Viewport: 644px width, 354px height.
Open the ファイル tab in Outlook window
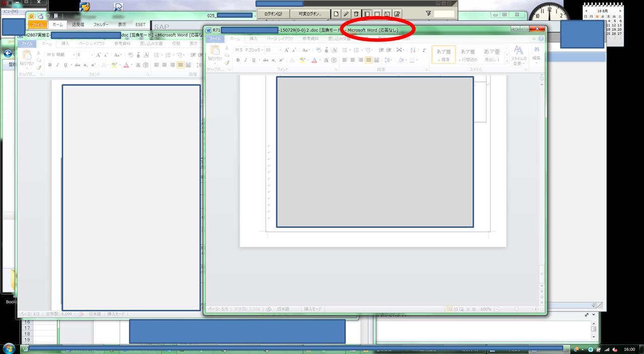click(x=37, y=24)
